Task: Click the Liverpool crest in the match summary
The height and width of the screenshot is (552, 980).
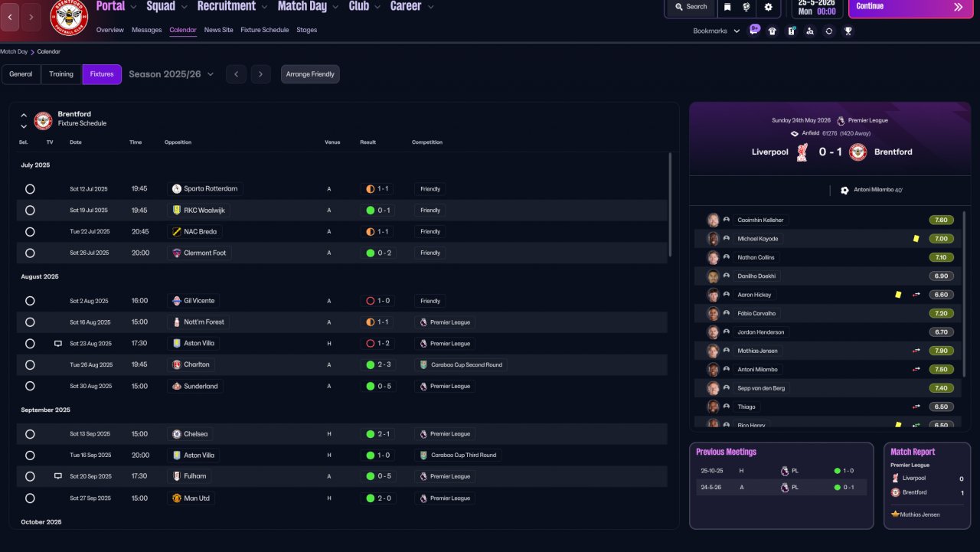Action: pos(802,152)
